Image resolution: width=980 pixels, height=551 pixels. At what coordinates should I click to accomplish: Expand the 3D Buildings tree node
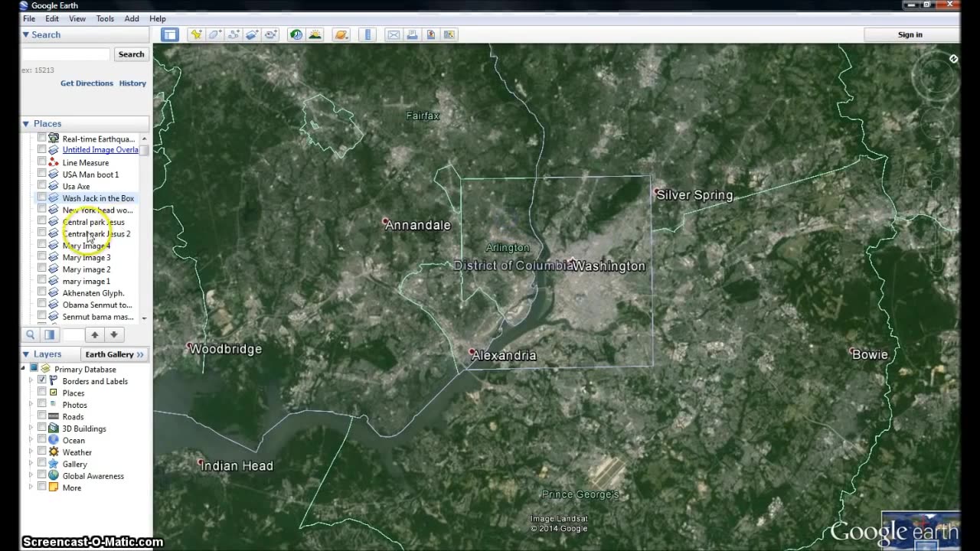tap(31, 429)
